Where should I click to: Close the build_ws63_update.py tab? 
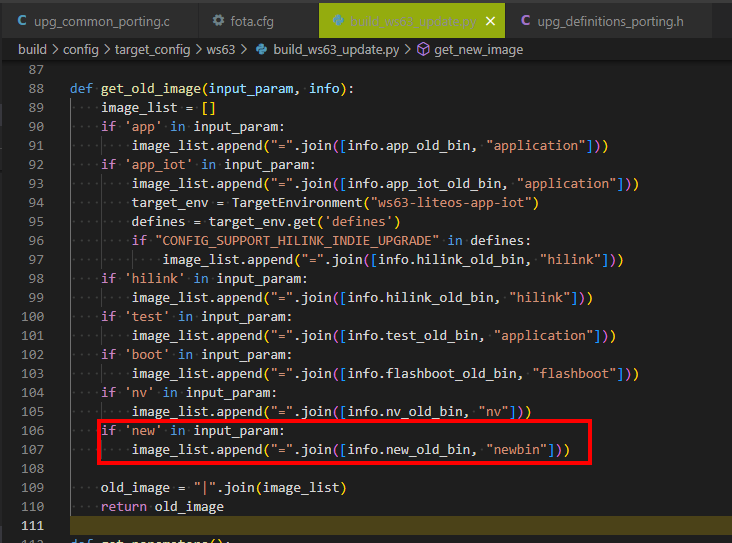click(490, 21)
